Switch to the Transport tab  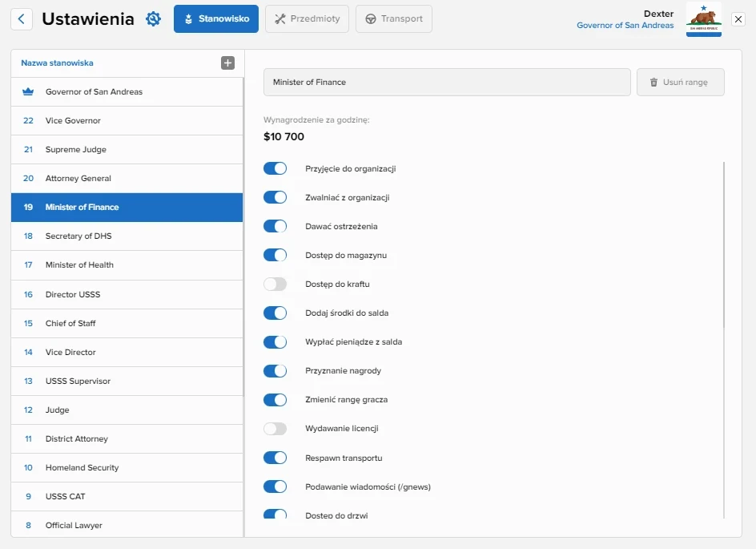pos(393,19)
